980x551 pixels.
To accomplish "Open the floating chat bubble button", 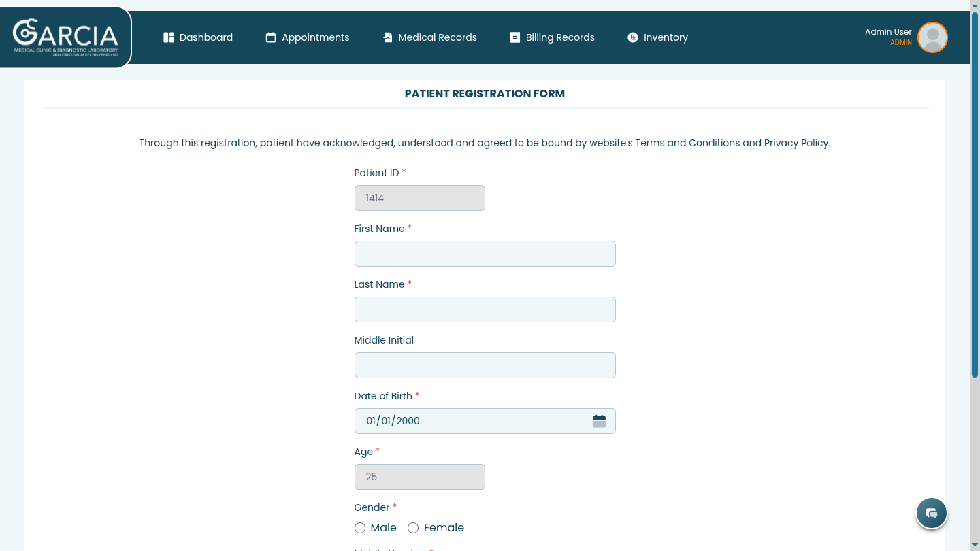I will tap(932, 513).
